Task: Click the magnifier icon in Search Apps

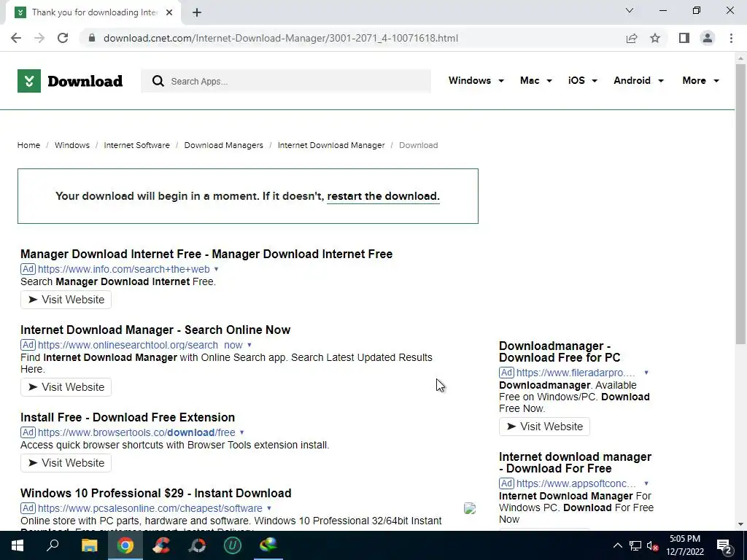Action: (x=158, y=81)
